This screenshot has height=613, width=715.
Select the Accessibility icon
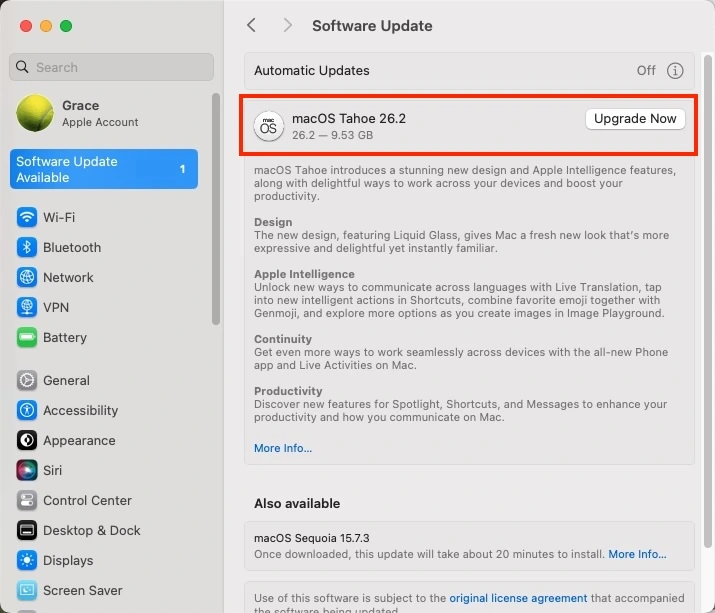[x=27, y=410]
